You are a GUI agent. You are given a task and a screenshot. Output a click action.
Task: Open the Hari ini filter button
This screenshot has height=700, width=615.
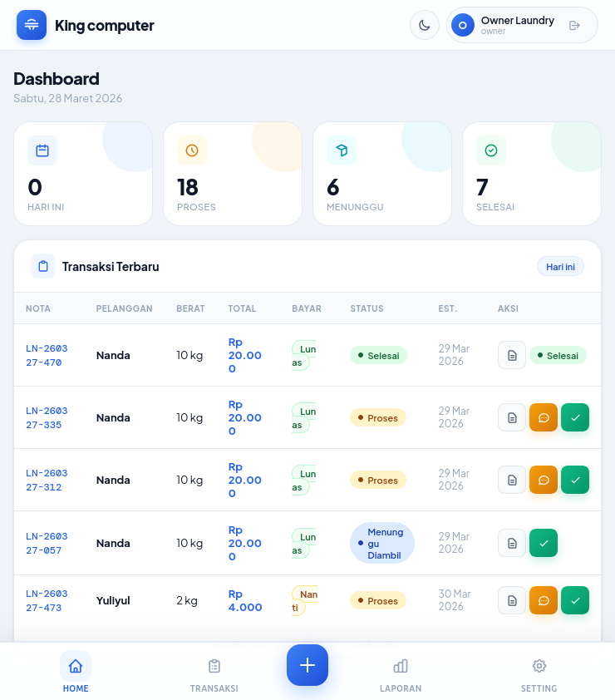pyautogui.click(x=560, y=267)
